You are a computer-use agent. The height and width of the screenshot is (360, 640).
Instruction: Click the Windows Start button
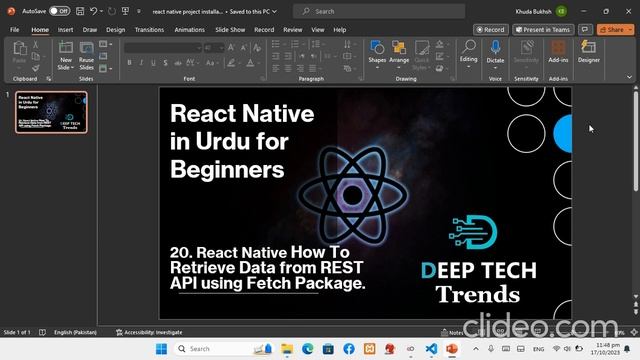[x=161, y=349]
